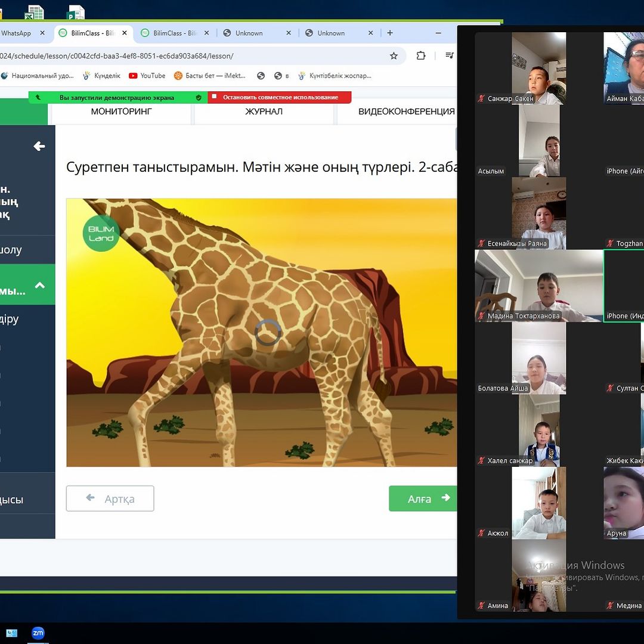Select the active BilimClass tab
The height and width of the screenshot is (644, 644).
point(93,33)
